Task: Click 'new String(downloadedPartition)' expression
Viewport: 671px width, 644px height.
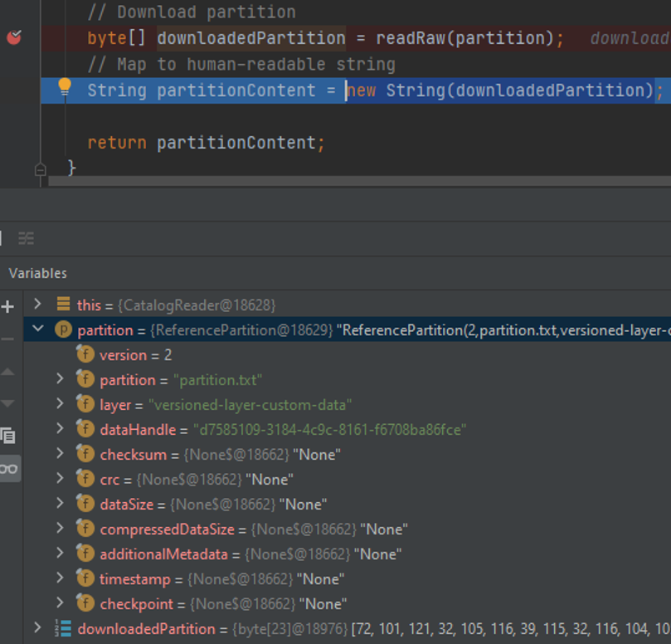Action: 499,90
